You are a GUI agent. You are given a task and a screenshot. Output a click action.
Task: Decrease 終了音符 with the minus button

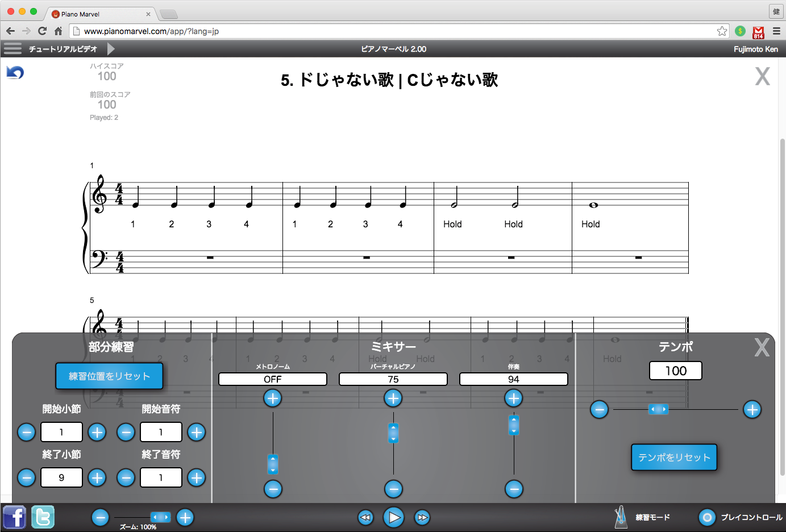[126, 478]
